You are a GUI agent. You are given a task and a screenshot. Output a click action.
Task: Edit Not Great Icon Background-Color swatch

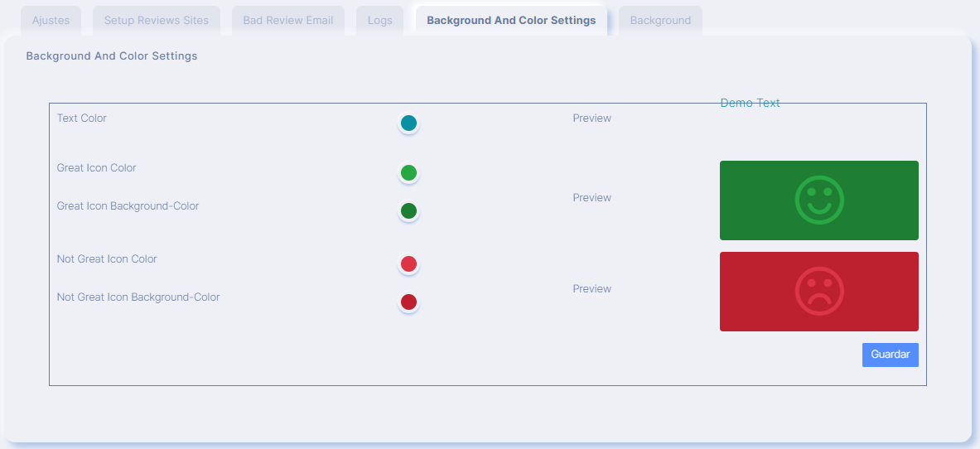point(408,302)
